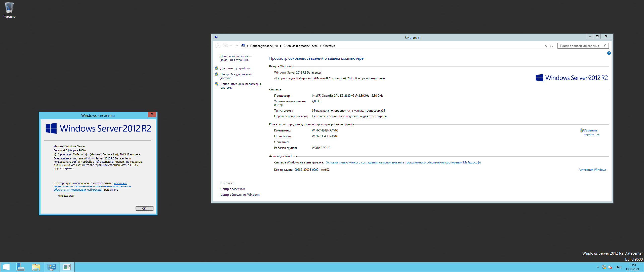Refresh the System window
This screenshot has height=272, width=644.
coord(551,46)
